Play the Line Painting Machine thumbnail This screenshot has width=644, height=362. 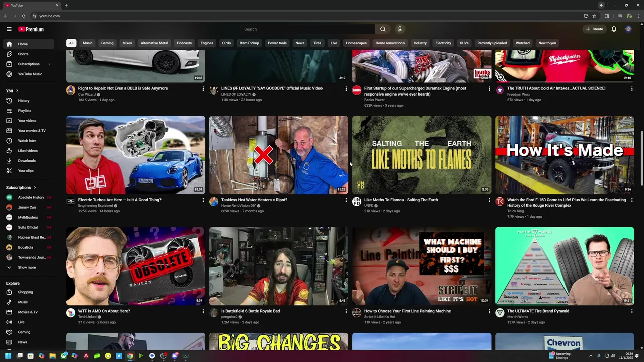click(x=422, y=266)
